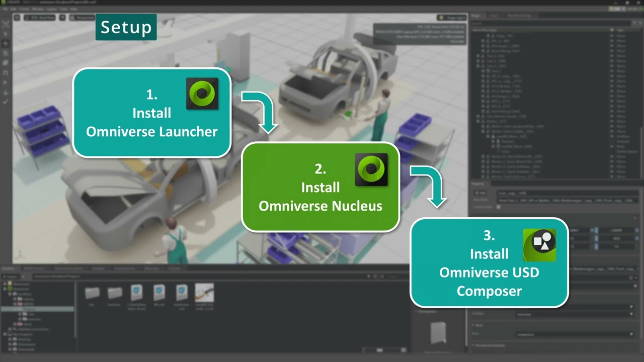The image size is (644, 362).
Task: Select the highlighted Projects folder in tree
Action: [38, 309]
